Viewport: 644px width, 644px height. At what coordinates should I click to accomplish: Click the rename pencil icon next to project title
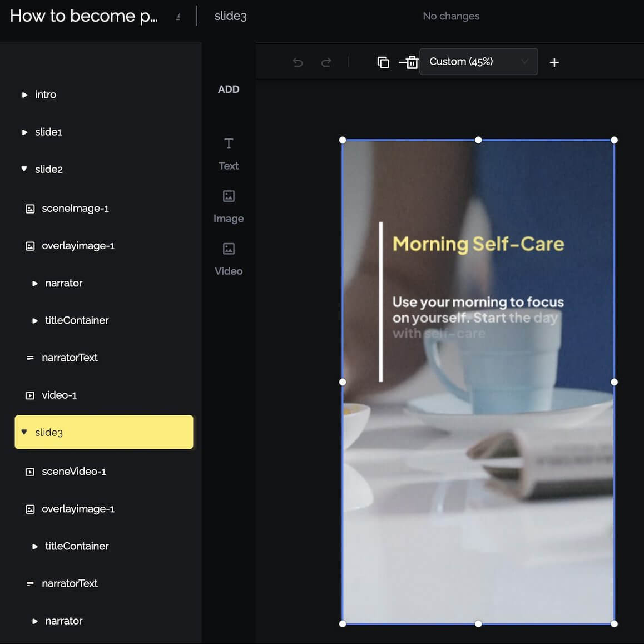[x=178, y=17]
